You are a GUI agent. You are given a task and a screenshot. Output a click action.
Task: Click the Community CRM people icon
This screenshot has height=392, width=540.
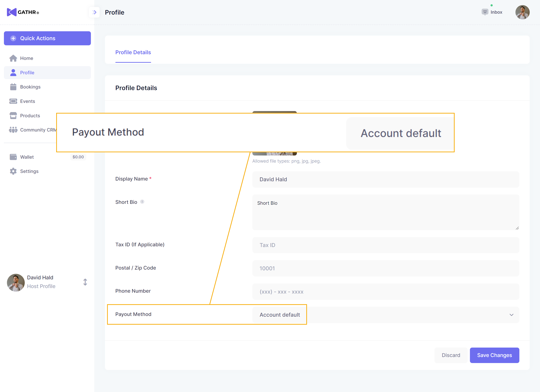point(13,130)
